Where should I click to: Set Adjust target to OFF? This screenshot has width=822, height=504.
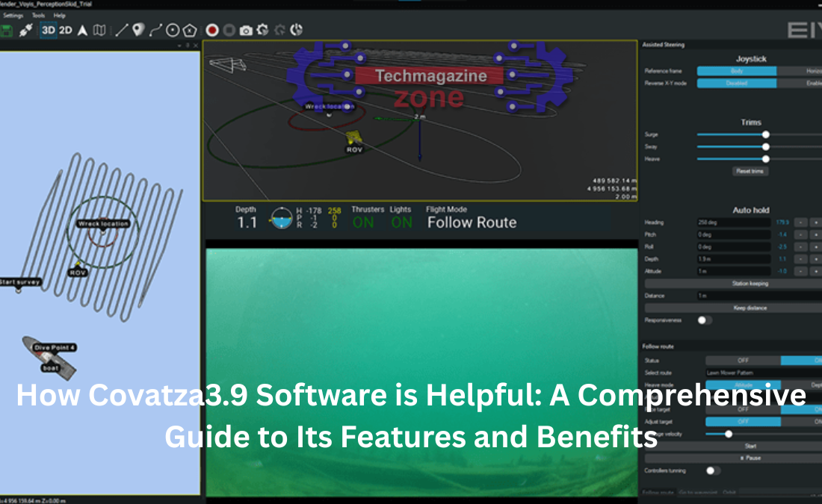coord(743,422)
